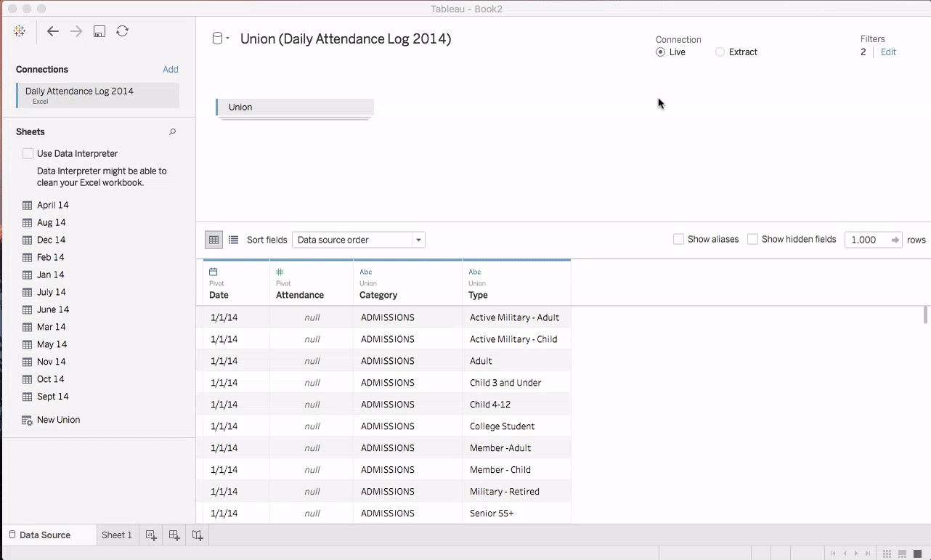The width and height of the screenshot is (931, 560).
Task: Click the April 14 sheet icon
Action: (x=27, y=205)
